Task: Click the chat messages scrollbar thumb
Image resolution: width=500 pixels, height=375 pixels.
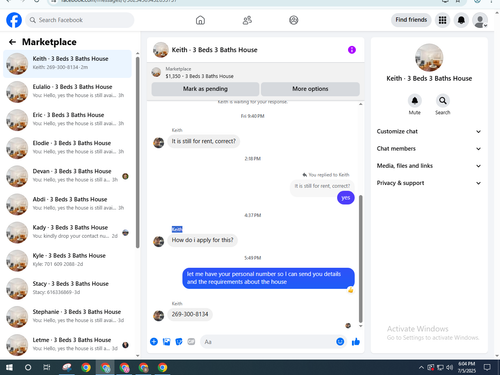Action: (360, 259)
